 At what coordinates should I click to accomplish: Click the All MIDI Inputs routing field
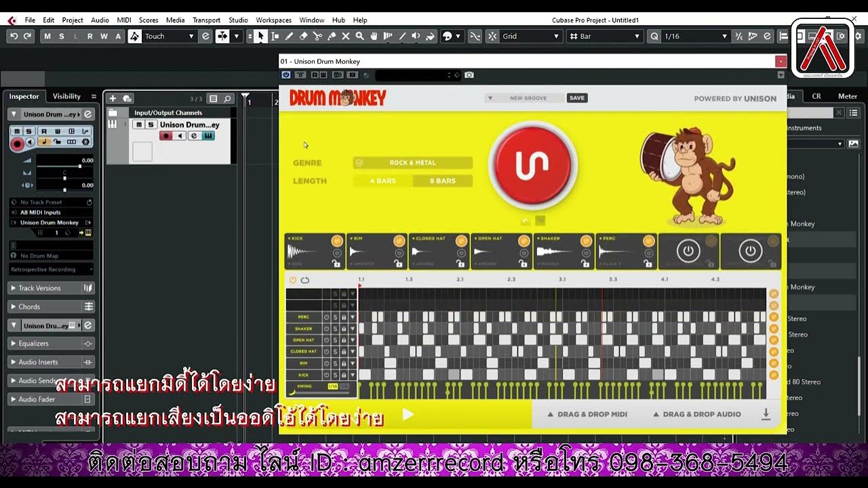52,212
